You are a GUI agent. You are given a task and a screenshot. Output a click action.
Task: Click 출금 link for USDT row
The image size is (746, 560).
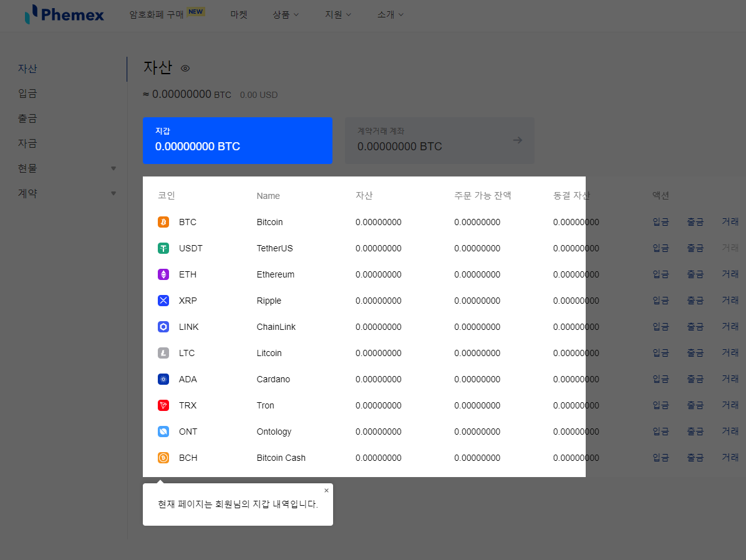click(x=695, y=248)
